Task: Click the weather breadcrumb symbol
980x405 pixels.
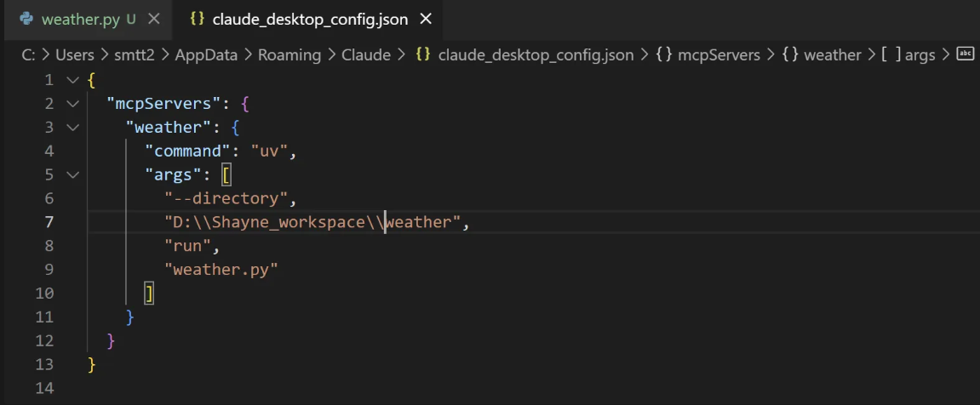Action: tap(833, 55)
